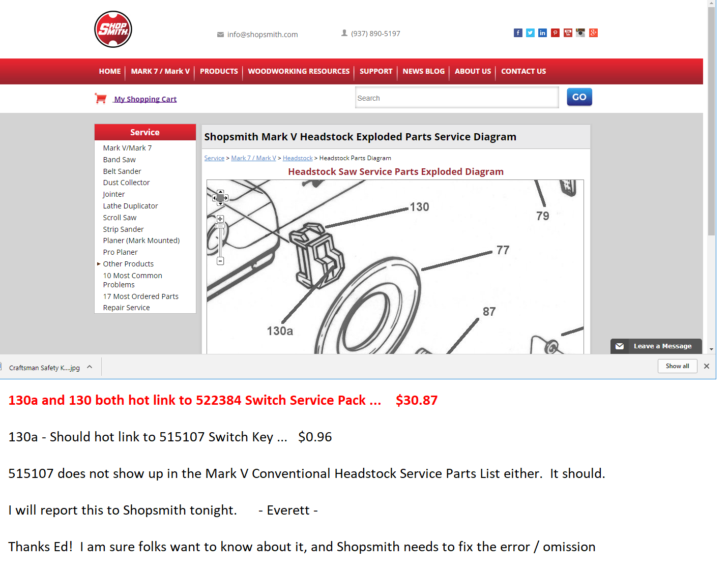Select Scroll Saw in the sidebar
The width and height of the screenshot is (728, 570).
click(x=120, y=218)
